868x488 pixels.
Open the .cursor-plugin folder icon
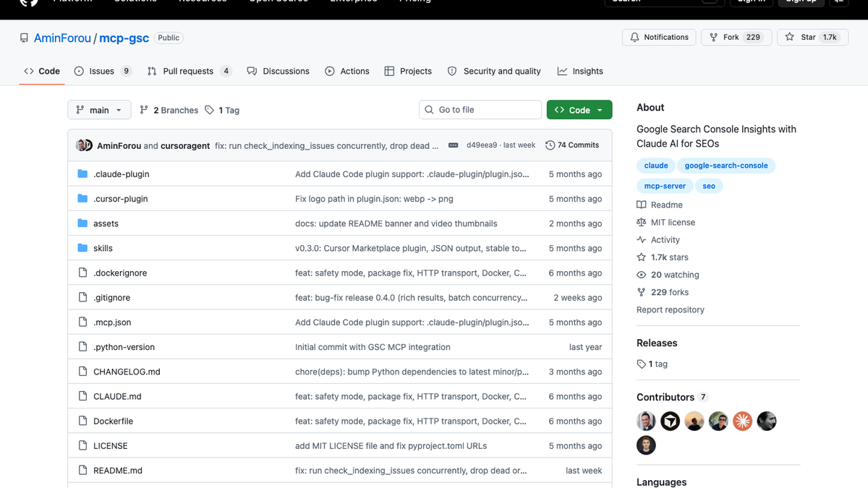[82, 199]
